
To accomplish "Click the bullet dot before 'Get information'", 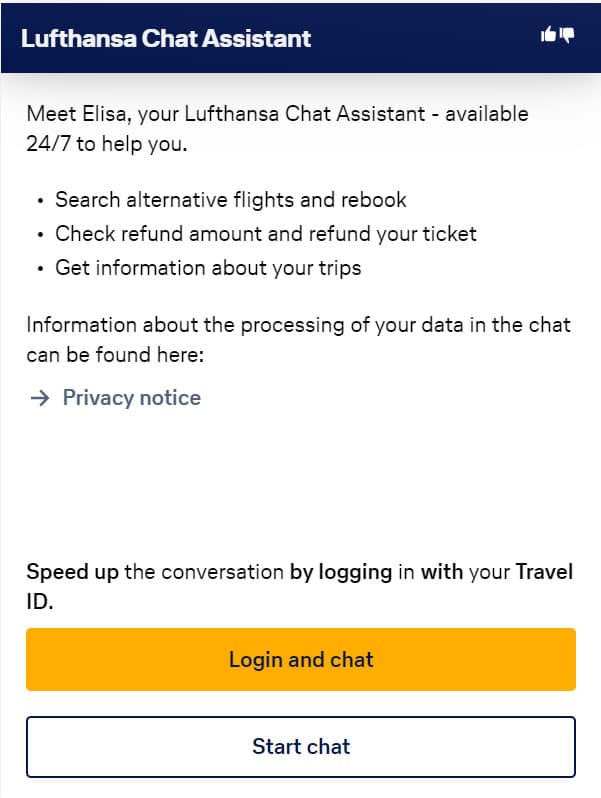I will pos(40,269).
